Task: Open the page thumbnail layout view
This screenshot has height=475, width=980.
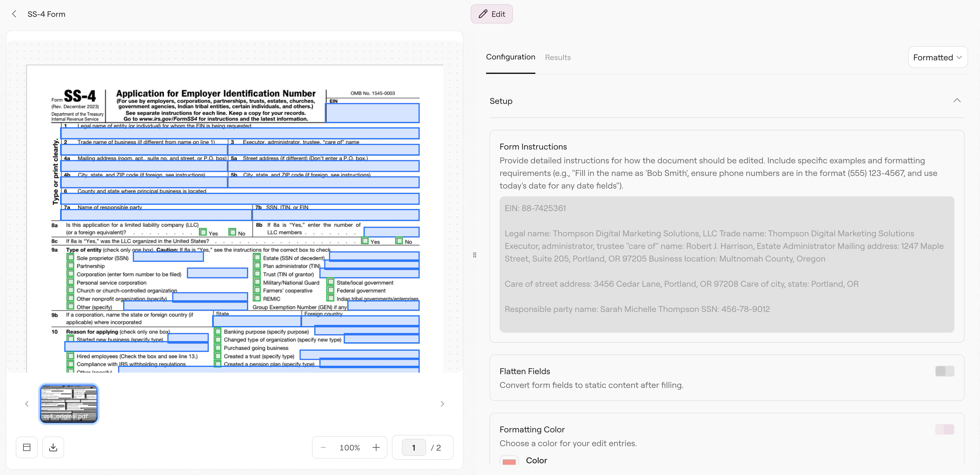Action: coord(26,447)
